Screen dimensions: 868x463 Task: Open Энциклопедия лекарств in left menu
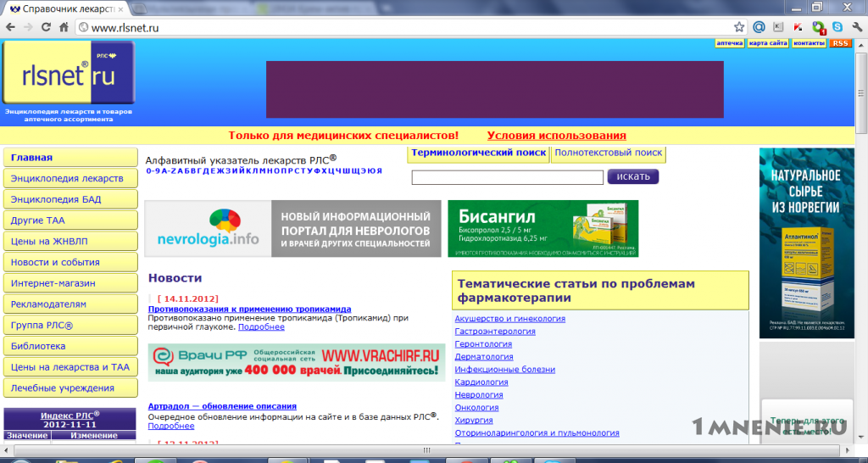(x=70, y=178)
